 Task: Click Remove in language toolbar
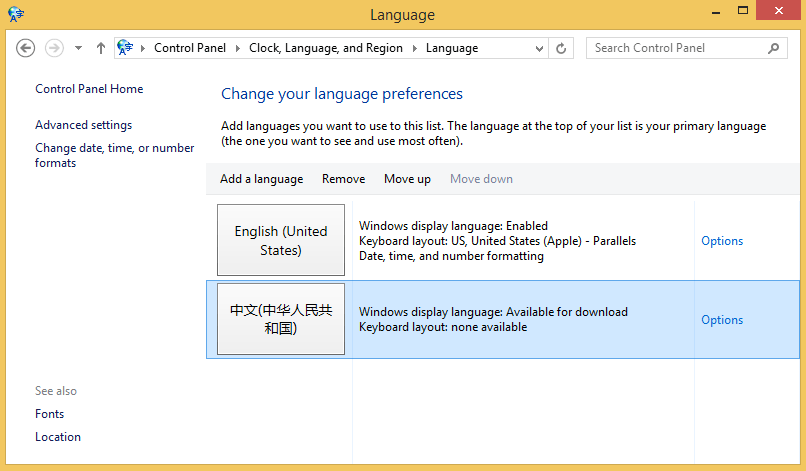343,179
